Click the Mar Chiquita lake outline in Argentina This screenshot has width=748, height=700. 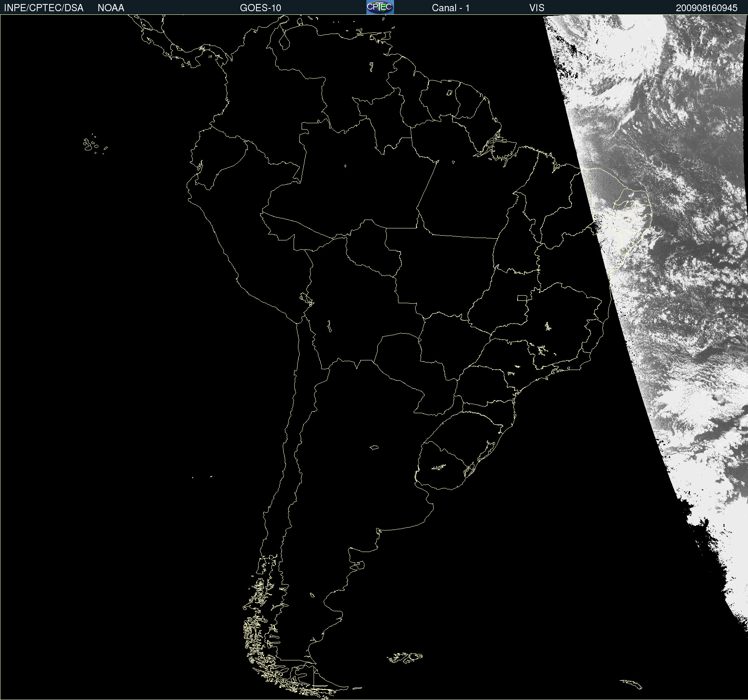(x=374, y=447)
